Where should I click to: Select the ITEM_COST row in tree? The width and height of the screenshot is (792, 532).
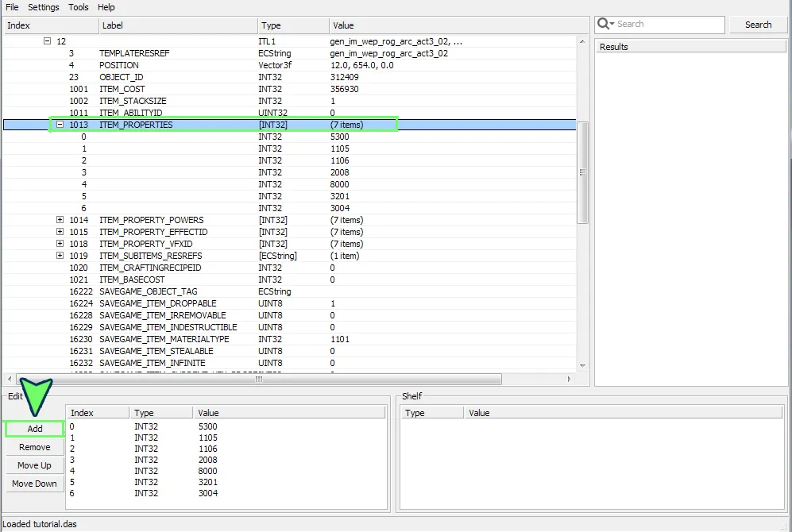(122, 89)
